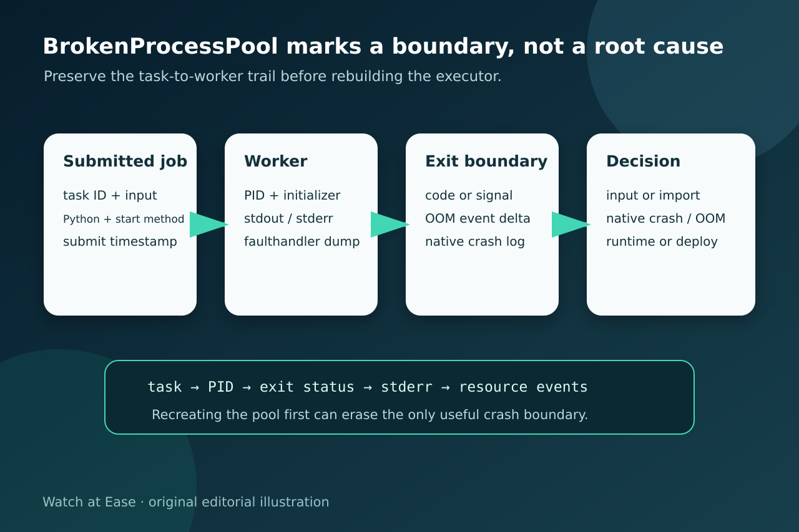This screenshot has width=799, height=532.
Task: Click the "Watch at Ease" footer credit
Action: (x=185, y=502)
